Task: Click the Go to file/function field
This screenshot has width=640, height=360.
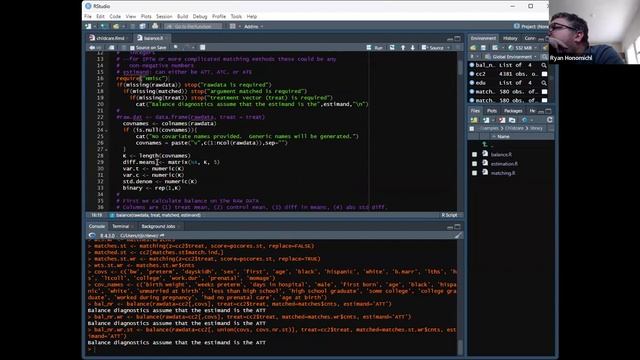Action: click(x=193, y=27)
